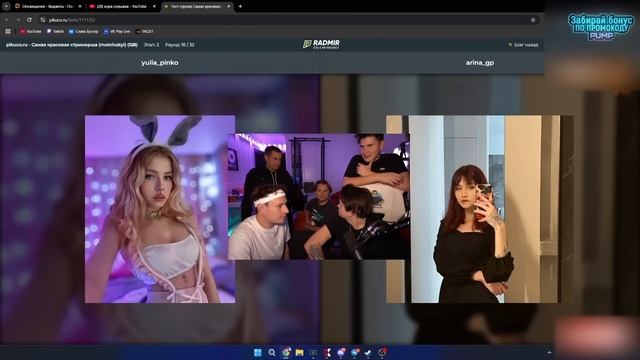Switch to the first browser tab
Image resolution: width=640 pixels, height=360 pixels.
48,7
